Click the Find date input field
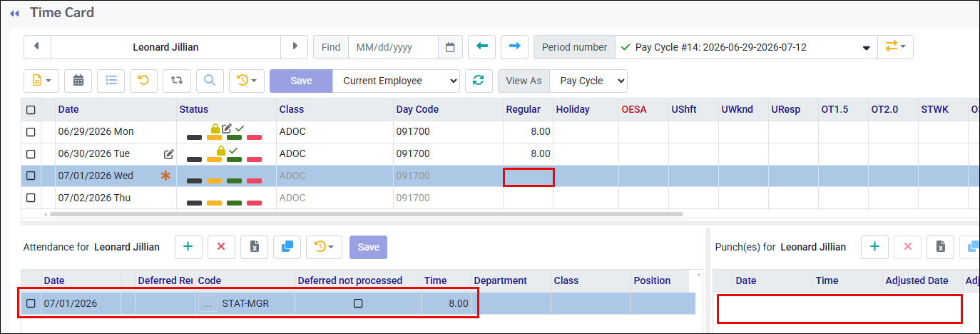Image resolution: width=980 pixels, height=334 pixels. coord(393,47)
